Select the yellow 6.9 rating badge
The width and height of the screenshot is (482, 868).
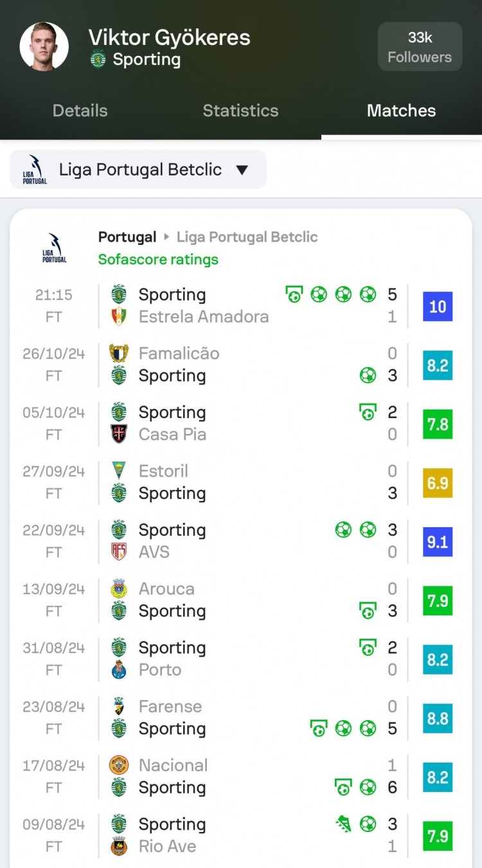(438, 483)
